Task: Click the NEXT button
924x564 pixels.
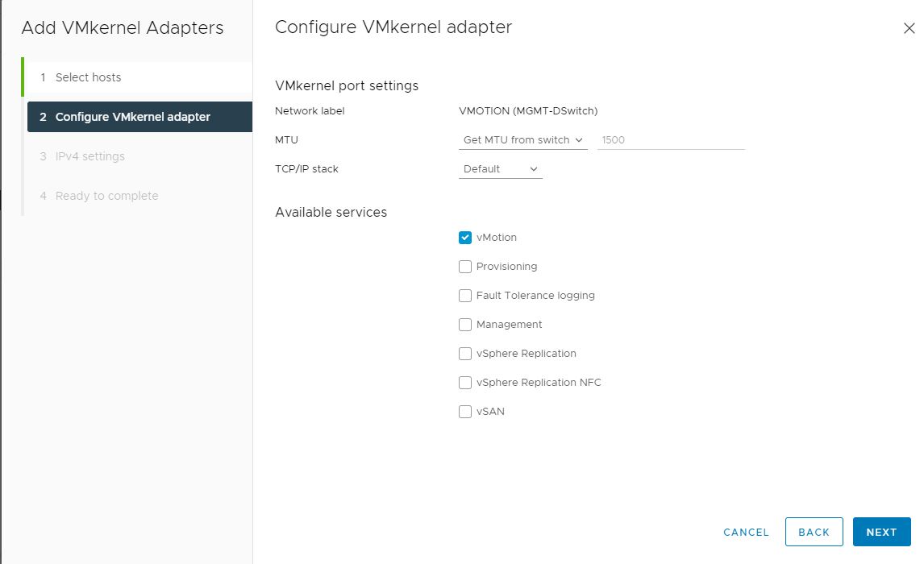Action: pyautogui.click(x=881, y=532)
